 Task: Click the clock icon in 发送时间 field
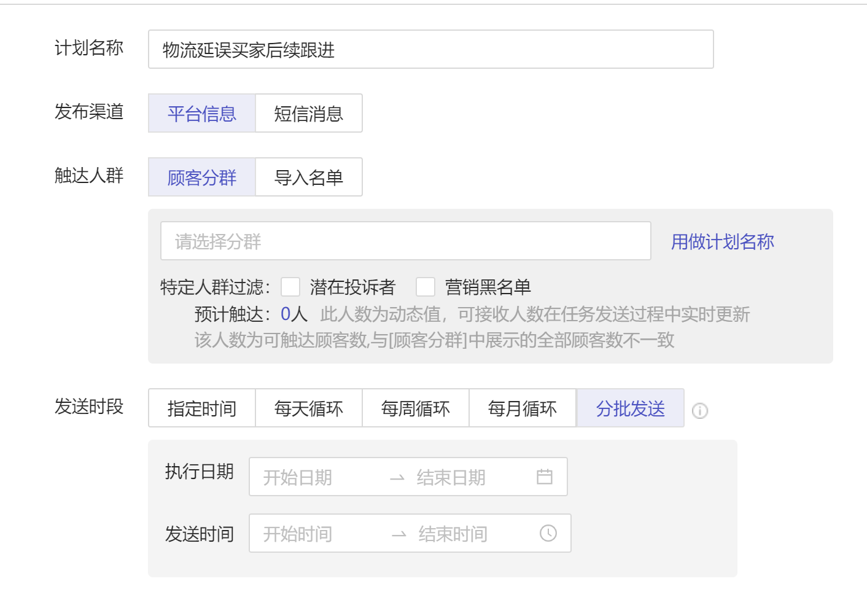coord(548,533)
